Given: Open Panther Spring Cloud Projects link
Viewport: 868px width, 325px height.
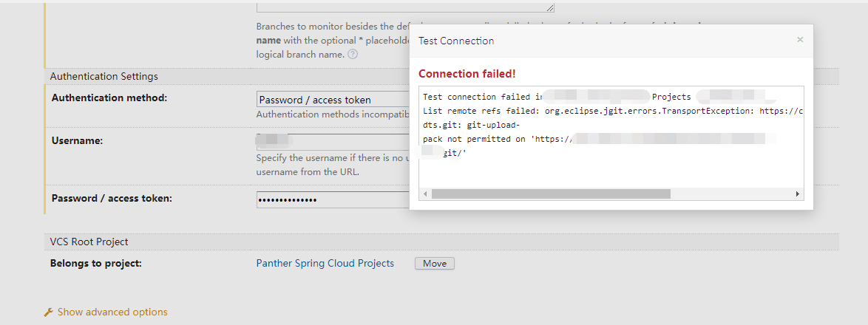Looking at the screenshot, I should coord(325,263).
